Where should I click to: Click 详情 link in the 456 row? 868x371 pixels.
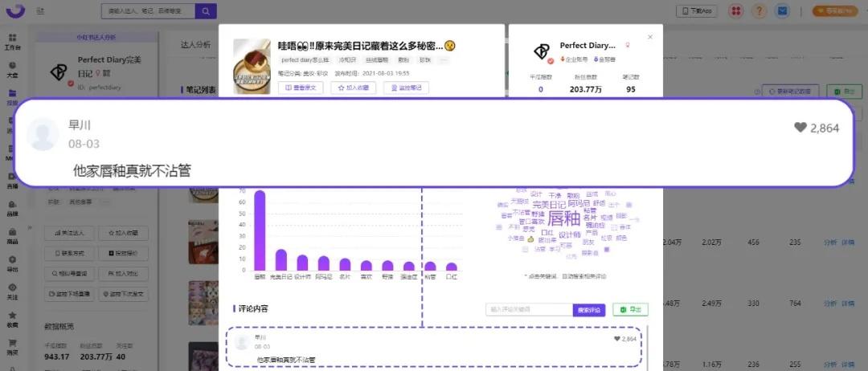[848, 243]
